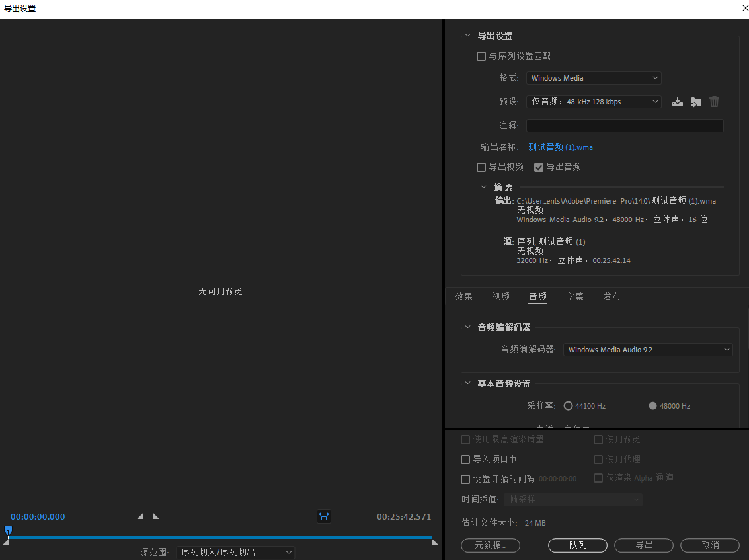Open the 发布 tab
Viewport: 749px width, 560px height.
[x=612, y=296]
